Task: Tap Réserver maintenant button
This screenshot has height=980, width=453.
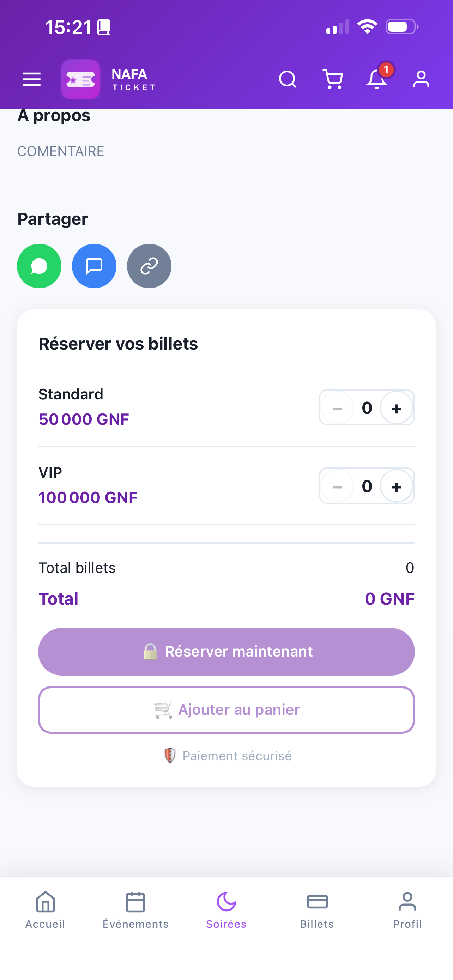Action: pyautogui.click(x=226, y=651)
